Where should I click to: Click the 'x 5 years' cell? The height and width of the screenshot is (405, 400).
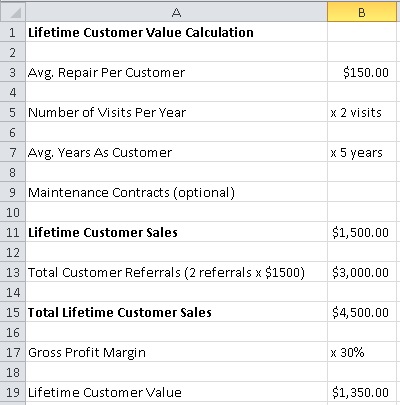click(362, 152)
